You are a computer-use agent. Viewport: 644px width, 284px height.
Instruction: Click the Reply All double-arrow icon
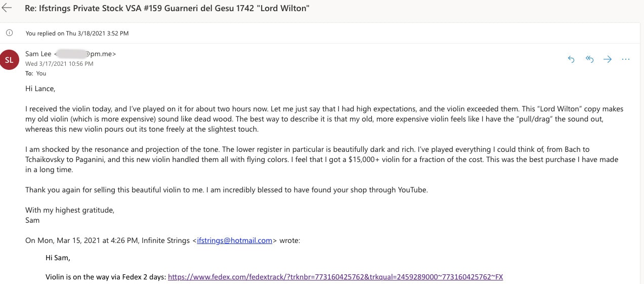click(589, 59)
